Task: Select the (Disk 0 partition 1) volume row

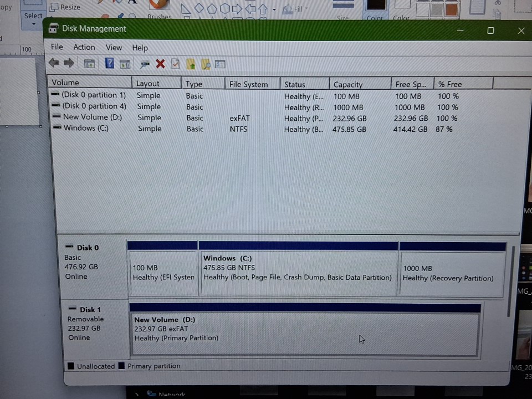Action: tap(254, 96)
